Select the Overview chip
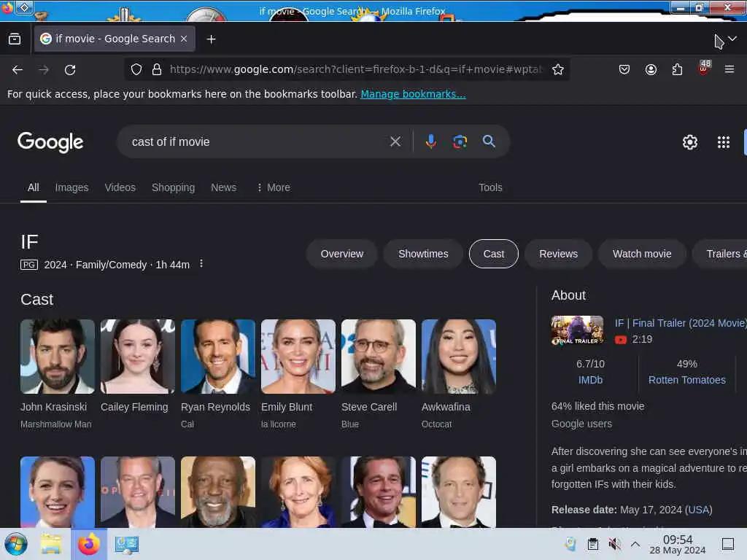747x560 pixels. pos(342,254)
